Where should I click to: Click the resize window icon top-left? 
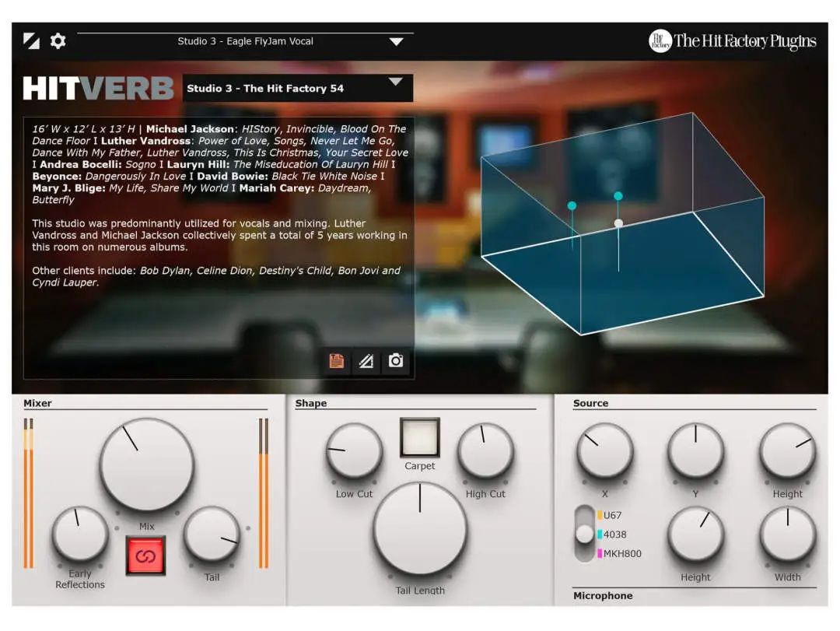point(31,40)
